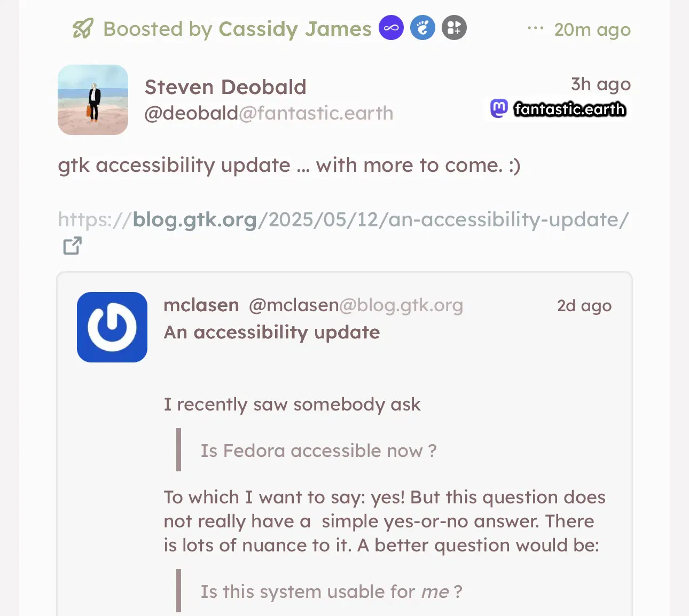Viewport: 689px width, 616px height.
Task: Click the 20m ago boost timestamp
Action: [x=592, y=30]
